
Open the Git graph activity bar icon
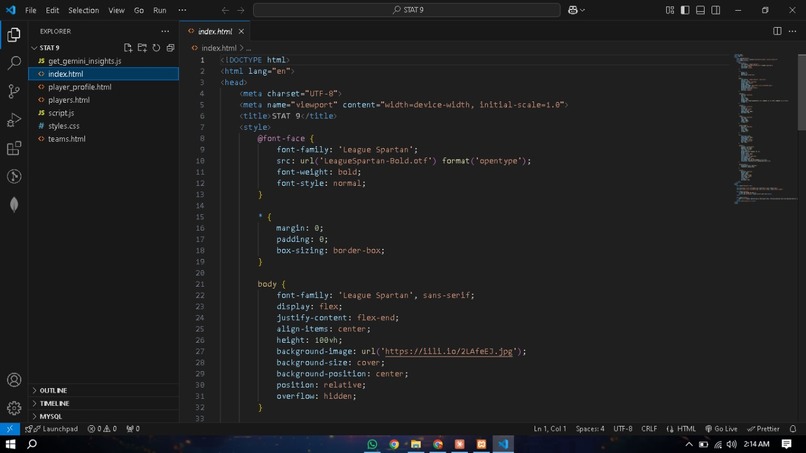click(x=14, y=176)
